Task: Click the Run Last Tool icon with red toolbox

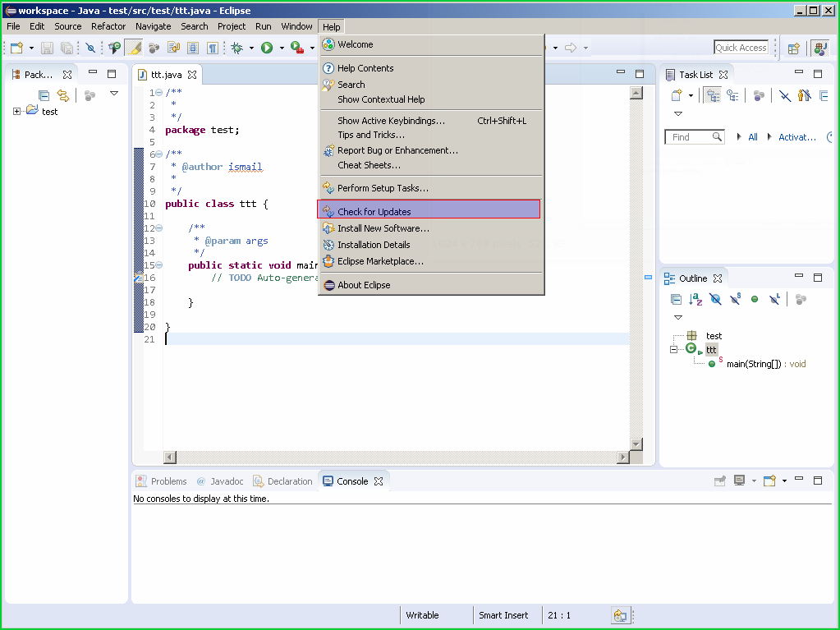Action: coord(297,48)
